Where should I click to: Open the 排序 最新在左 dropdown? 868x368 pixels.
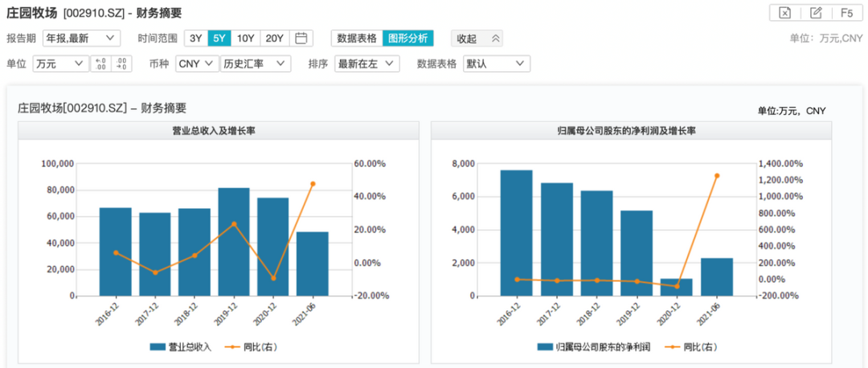367,63
